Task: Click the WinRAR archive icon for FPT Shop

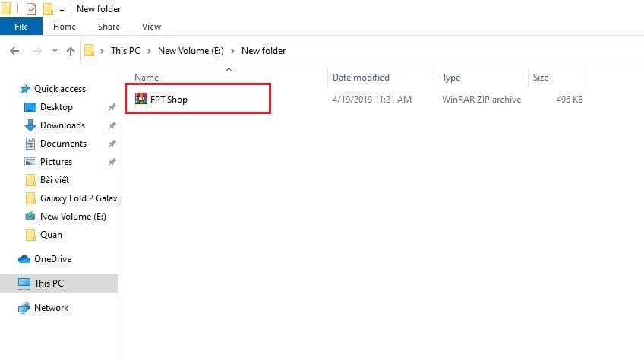Action: [x=140, y=99]
